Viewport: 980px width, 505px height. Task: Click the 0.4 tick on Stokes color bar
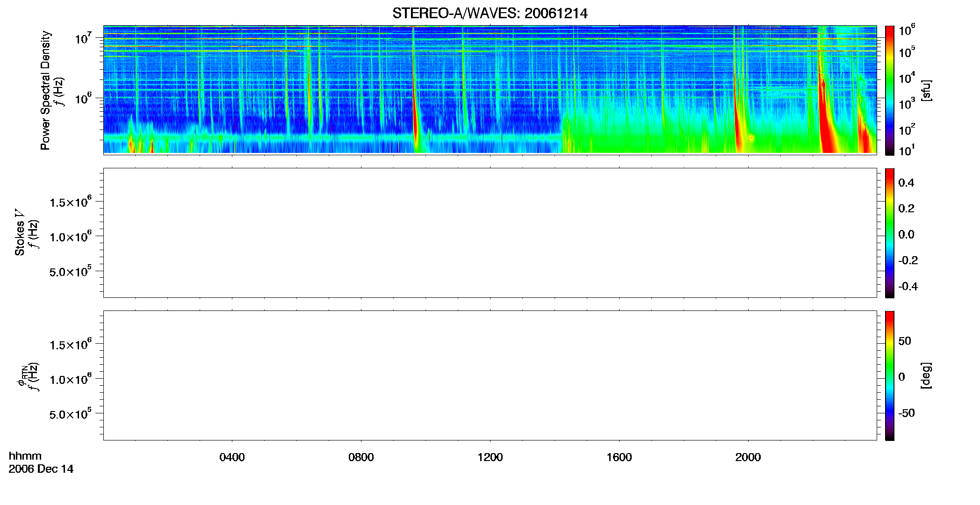(x=906, y=183)
